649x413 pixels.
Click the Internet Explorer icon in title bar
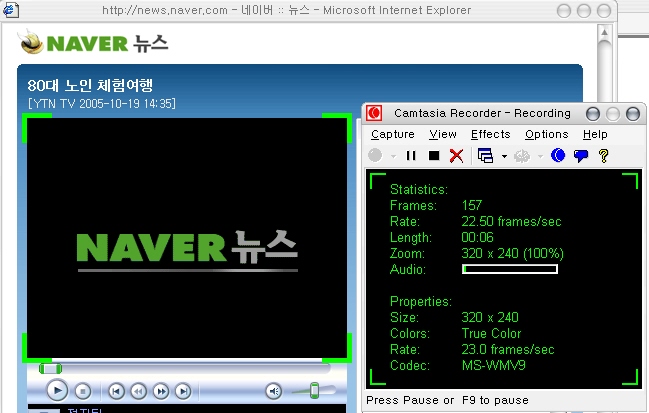point(10,10)
